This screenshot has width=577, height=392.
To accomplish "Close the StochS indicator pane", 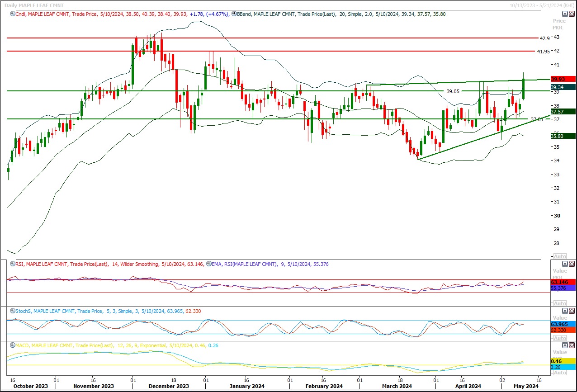I will click(x=571, y=311).
